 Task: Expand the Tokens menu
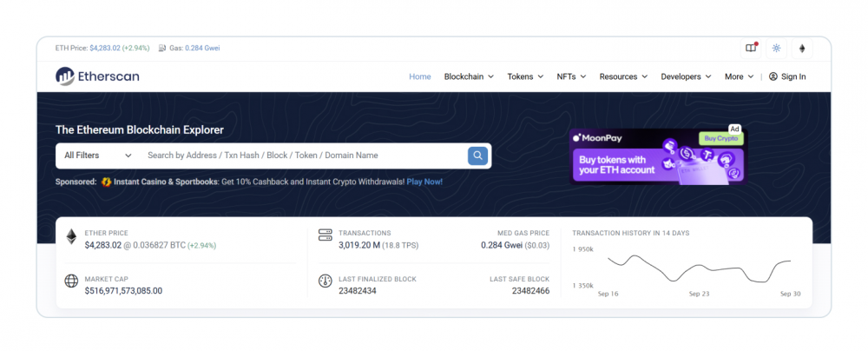coord(525,76)
